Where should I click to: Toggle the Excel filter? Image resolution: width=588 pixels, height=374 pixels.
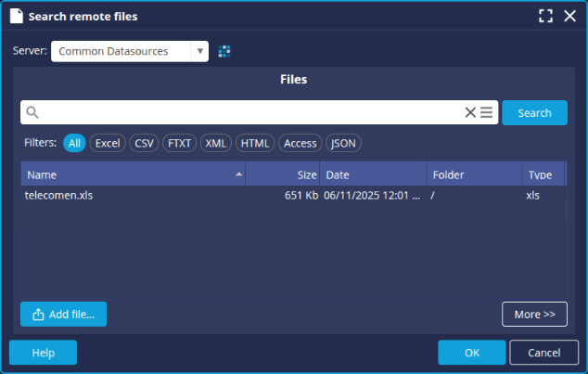coord(108,143)
